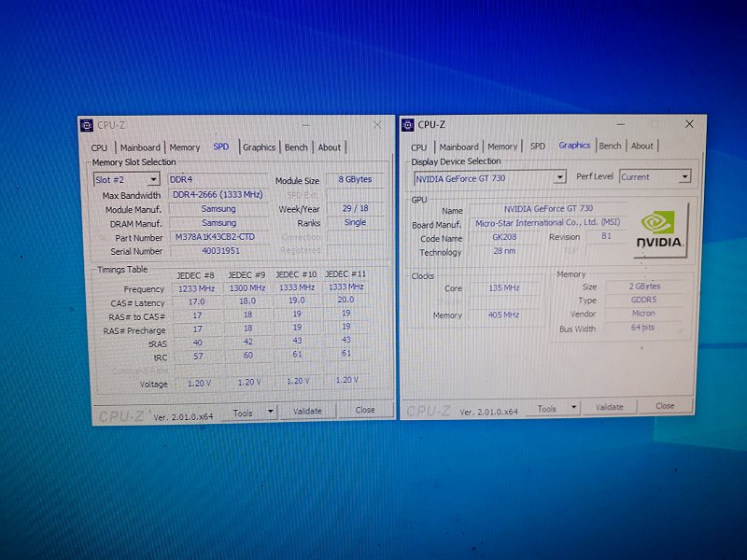Viewport: 747px width, 560px height.
Task: Minimize the left CPU-Z window
Action: click(306, 125)
